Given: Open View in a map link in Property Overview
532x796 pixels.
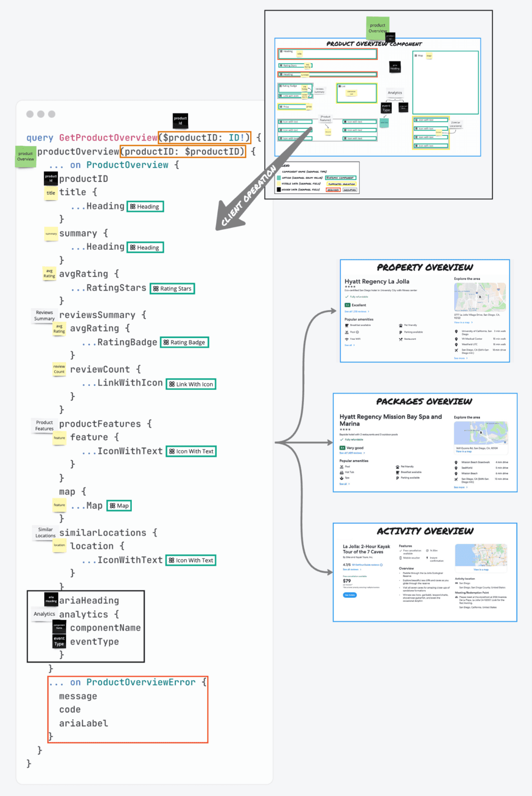Looking at the screenshot, I should coord(463,322).
